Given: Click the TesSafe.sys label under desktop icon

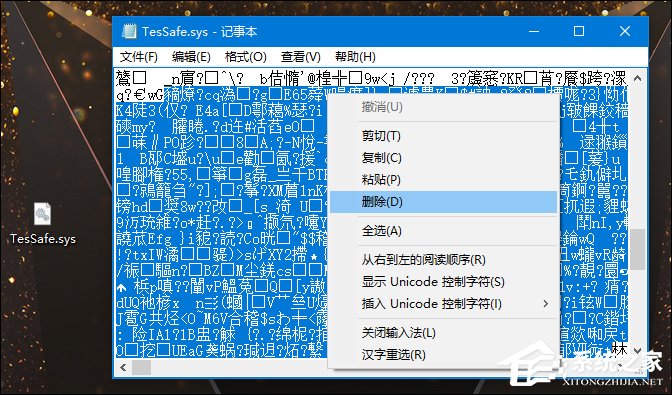Looking at the screenshot, I should click(43, 239).
